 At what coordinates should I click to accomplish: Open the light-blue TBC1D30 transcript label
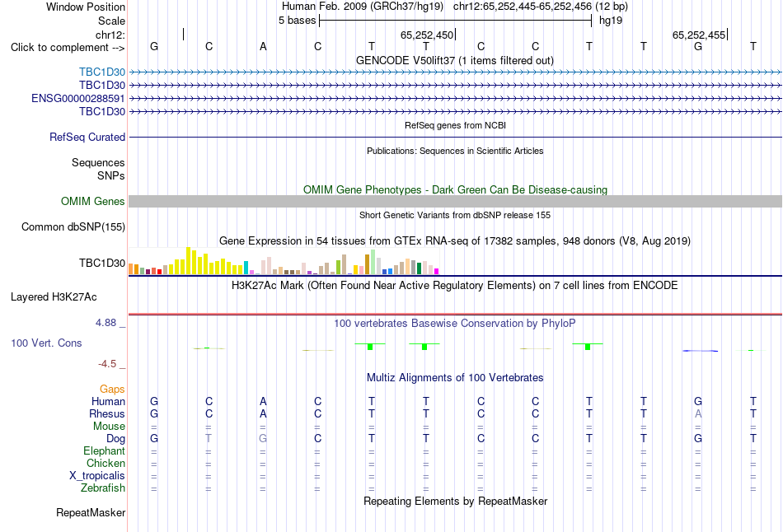coord(102,72)
